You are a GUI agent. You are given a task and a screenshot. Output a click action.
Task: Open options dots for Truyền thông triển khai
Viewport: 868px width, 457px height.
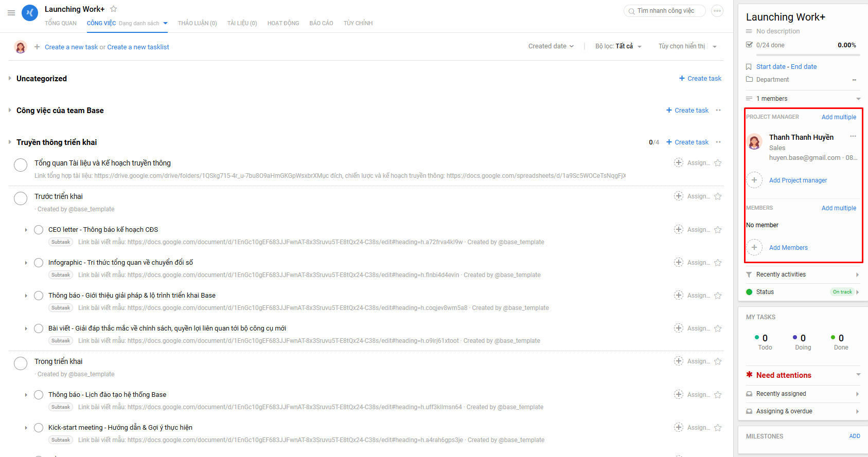pyautogui.click(x=718, y=142)
